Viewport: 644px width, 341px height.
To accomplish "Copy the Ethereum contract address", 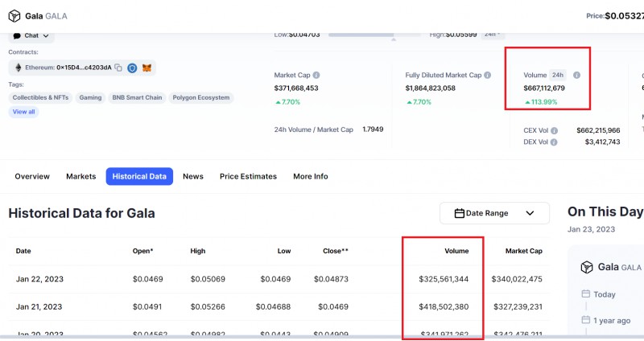I will (x=118, y=68).
